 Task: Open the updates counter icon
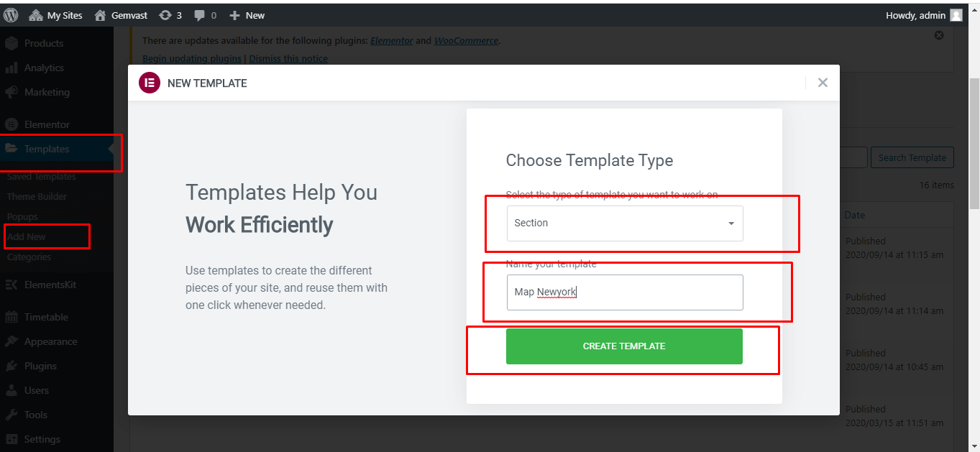165,15
